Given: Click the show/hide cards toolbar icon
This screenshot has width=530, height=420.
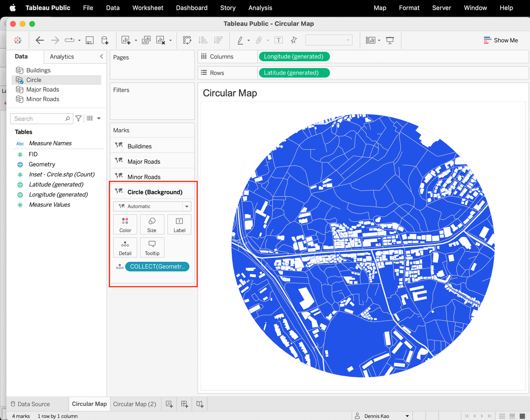Looking at the screenshot, I should click(x=371, y=40).
